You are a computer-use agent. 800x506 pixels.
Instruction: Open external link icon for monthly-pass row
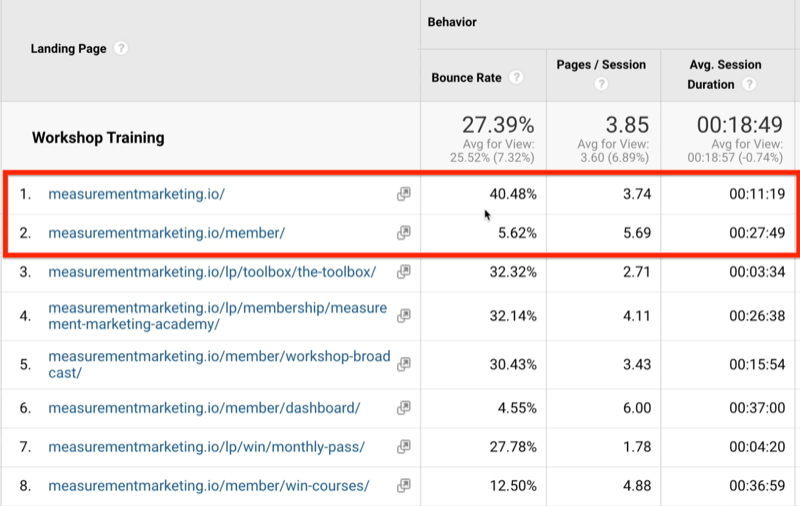point(403,446)
